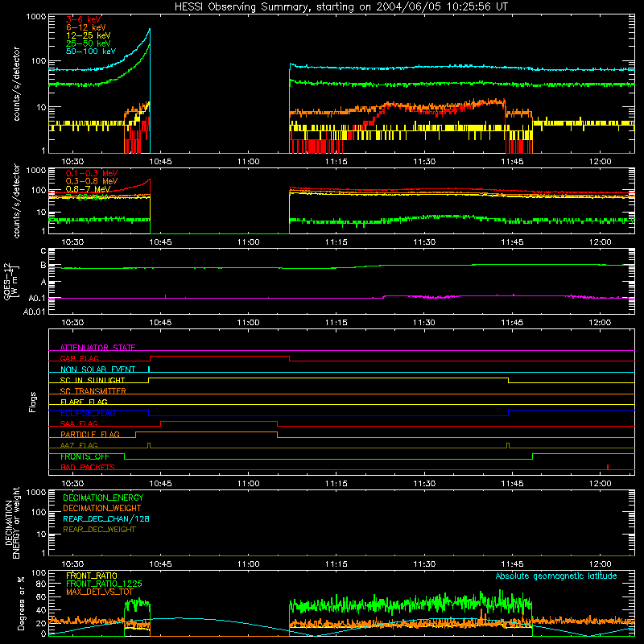Click the HESSI Observing Summary title text
The image size is (644, 644).
click(x=341, y=7)
